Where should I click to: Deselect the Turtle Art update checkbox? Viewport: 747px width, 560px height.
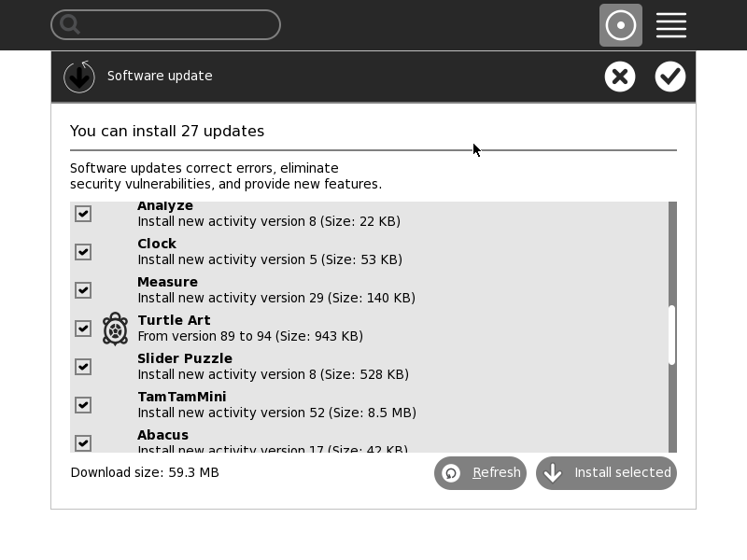tap(83, 329)
